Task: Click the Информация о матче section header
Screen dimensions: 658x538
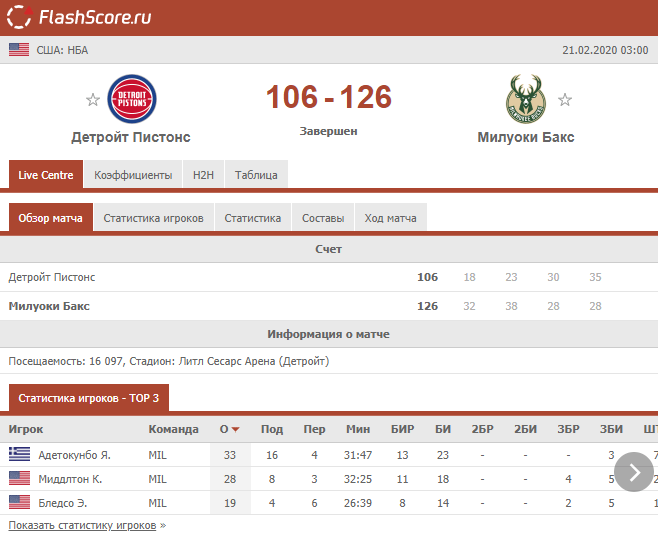Action: pyautogui.click(x=329, y=334)
